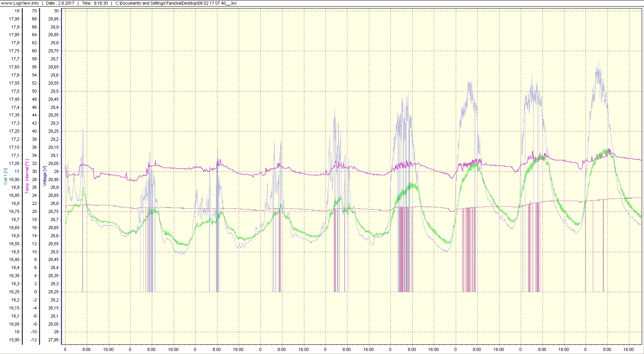
Task: Select 17,5 label on the Cell 1 axis
Action: click(15, 91)
